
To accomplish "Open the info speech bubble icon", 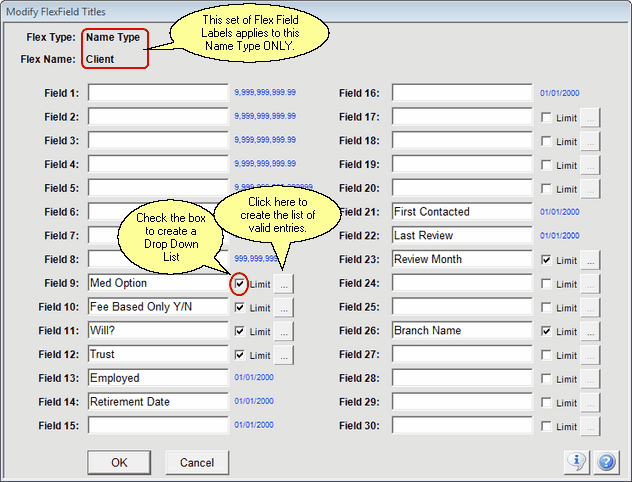I will tap(577, 461).
